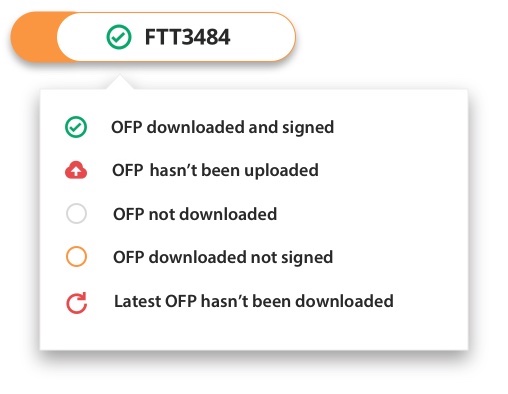Click the orange empty circle icon
508x394 pixels.
[76, 257]
